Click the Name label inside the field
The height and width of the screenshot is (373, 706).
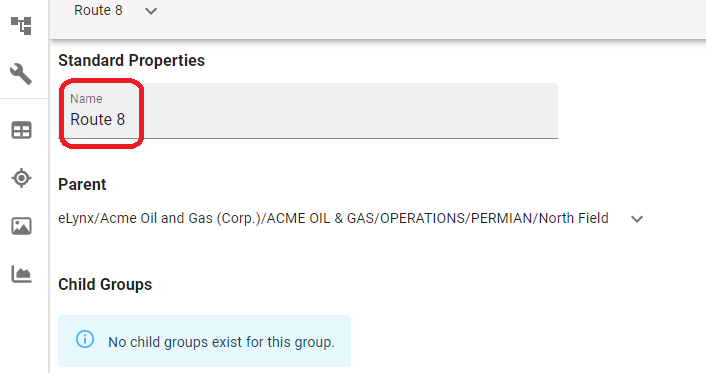pyautogui.click(x=86, y=99)
